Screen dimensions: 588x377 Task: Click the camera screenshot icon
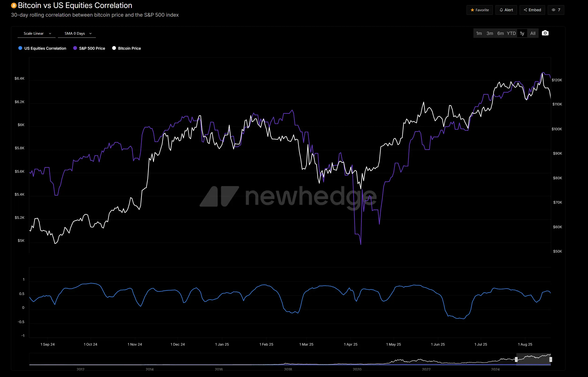[x=545, y=33]
